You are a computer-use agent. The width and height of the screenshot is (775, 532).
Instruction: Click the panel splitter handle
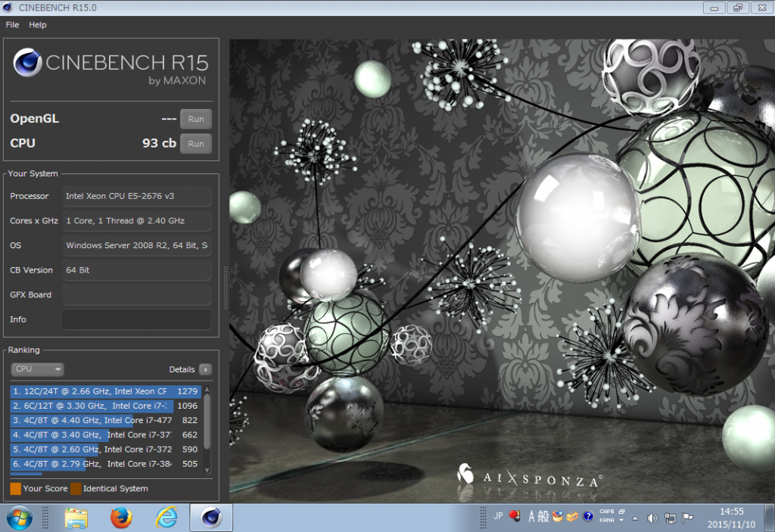[x=226, y=288]
